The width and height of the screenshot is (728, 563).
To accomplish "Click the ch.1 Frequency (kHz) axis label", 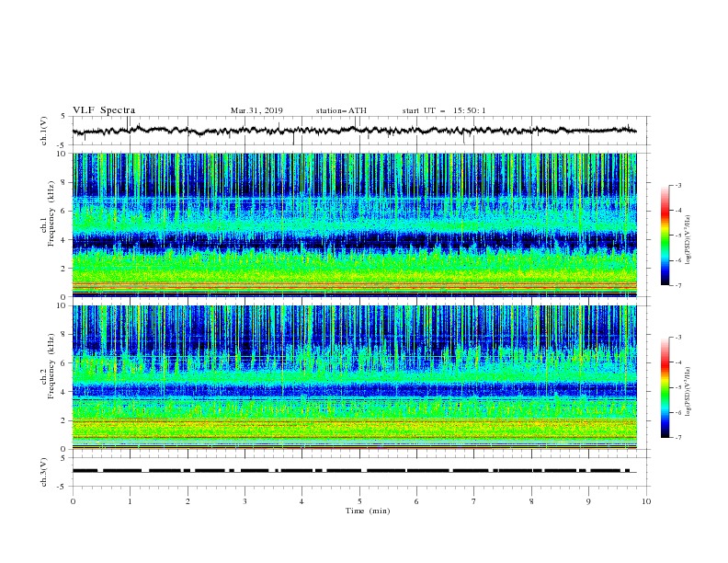I will tap(48, 224).
